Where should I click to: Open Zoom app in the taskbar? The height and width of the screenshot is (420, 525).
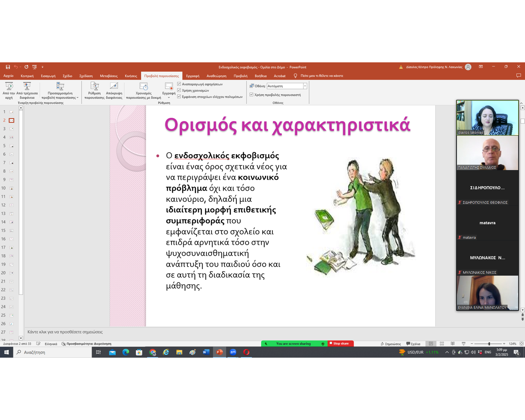233,352
